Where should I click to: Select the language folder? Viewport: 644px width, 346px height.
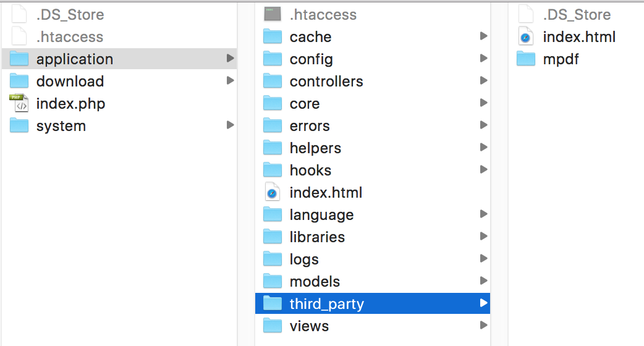321,215
